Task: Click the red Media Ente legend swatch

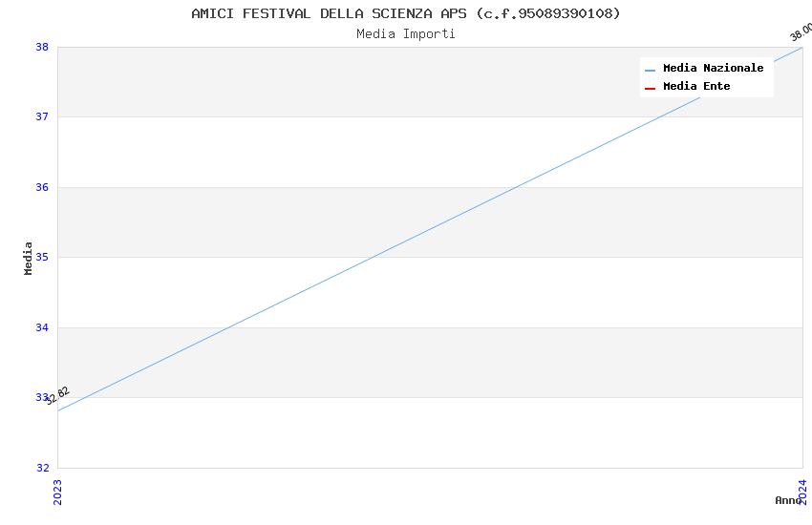Action: pyautogui.click(x=650, y=89)
